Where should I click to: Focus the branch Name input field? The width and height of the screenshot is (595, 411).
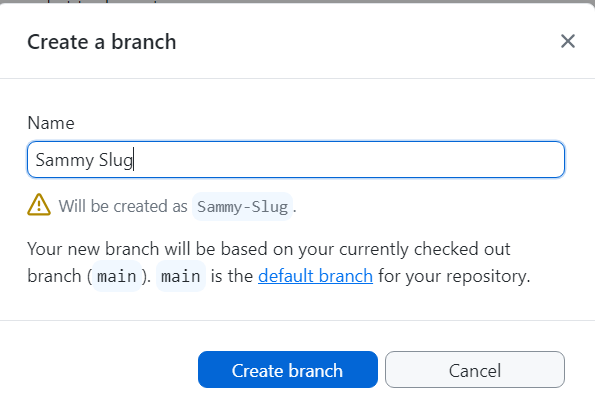tap(296, 159)
